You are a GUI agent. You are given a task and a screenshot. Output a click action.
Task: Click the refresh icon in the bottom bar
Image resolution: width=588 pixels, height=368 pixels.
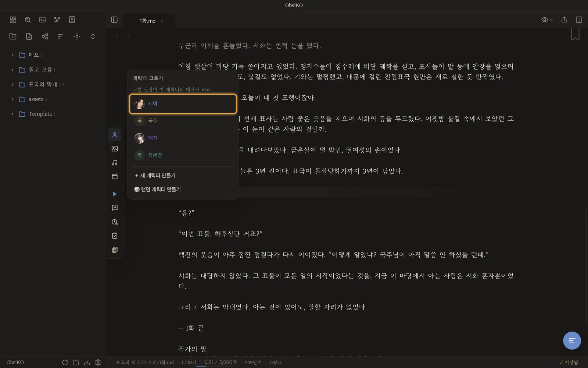[x=65, y=362]
